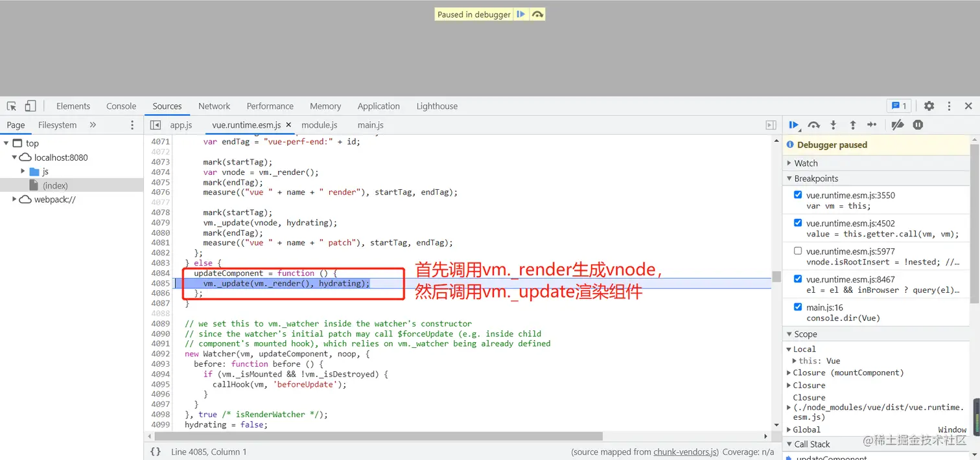
Task: Expand webpack:// tree node
Action: [x=14, y=200]
